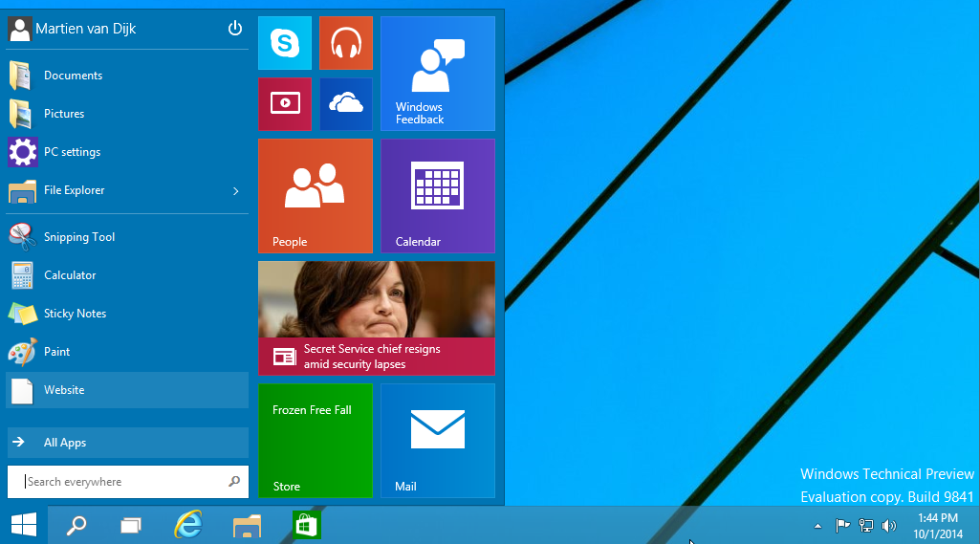Click the network tray icon
This screenshot has width=980, height=544.
point(865,526)
